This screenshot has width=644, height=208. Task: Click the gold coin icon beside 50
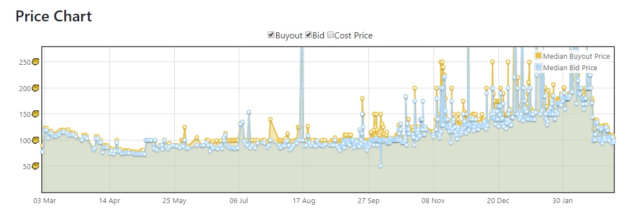(x=35, y=166)
